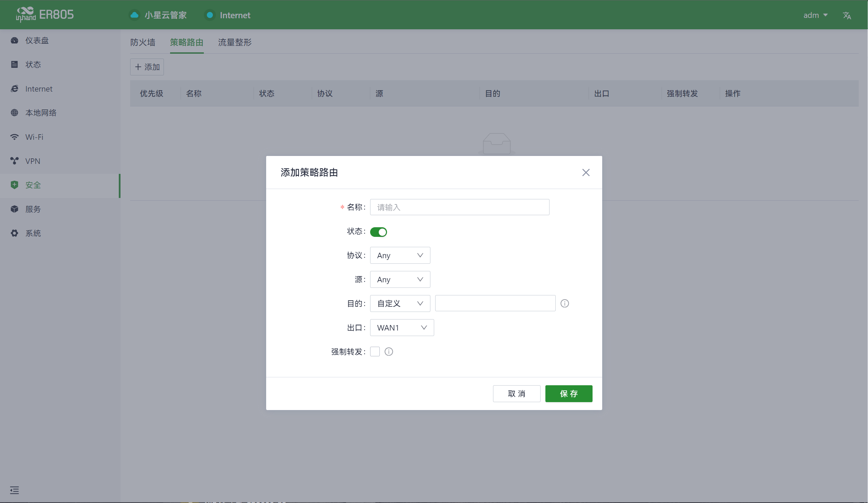868x503 pixels.
Task: Click the 系统 gear icon
Action: click(14, 233)
